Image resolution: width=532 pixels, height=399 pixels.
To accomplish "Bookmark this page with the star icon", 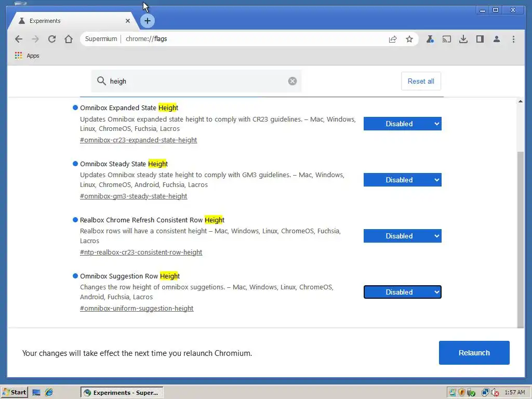I will click(x=409, y=39).
